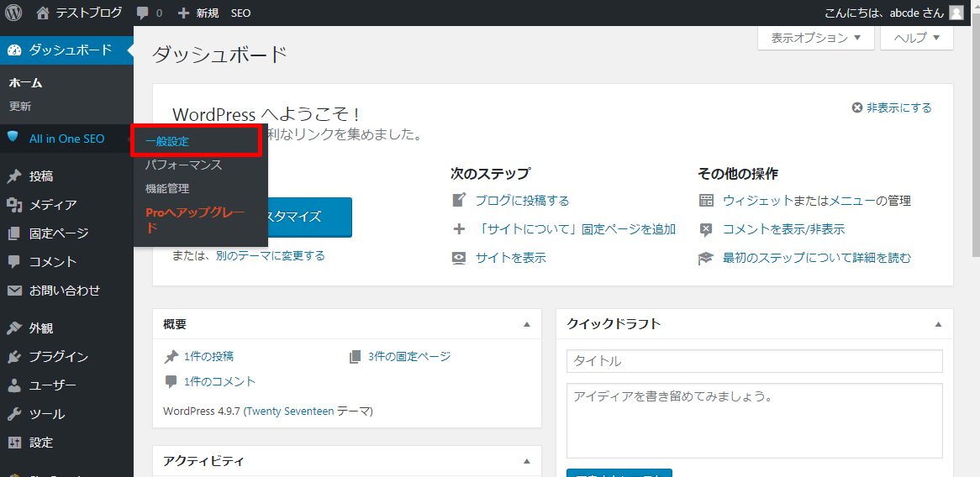Expand the 表示オプション dropdown
980x477 pixels.
(x=815, y=38)
